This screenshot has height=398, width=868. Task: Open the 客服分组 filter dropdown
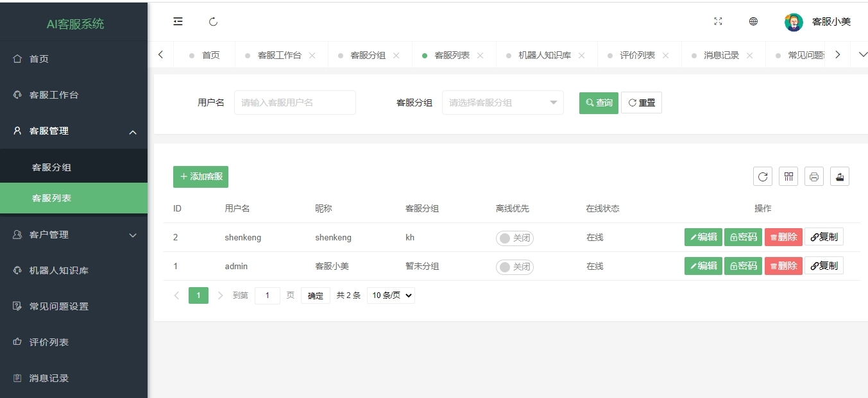pos(502,103)
